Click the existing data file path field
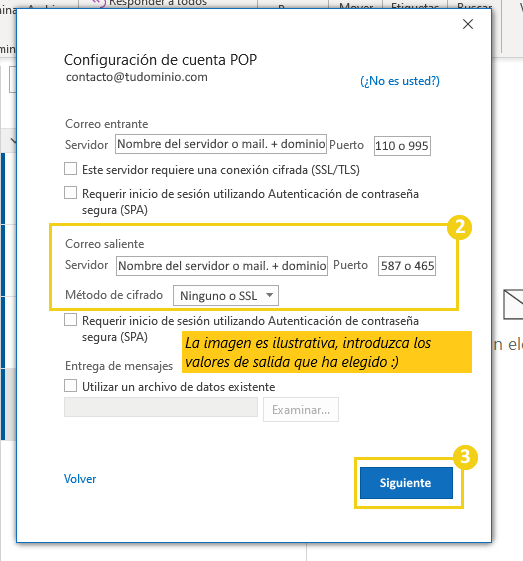Viewport: 523px width, 561px height. [161, 407]
